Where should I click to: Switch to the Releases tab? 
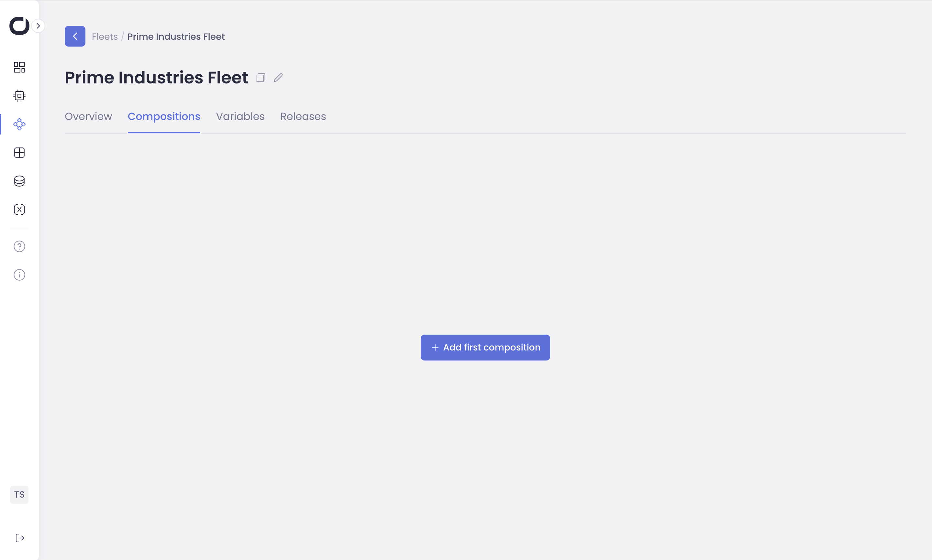303,117
